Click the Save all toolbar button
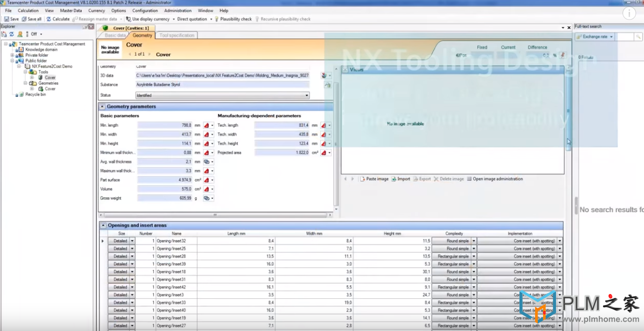Image resolution: width=644 pixels, height=331 pixels. [x=31, y=19]
